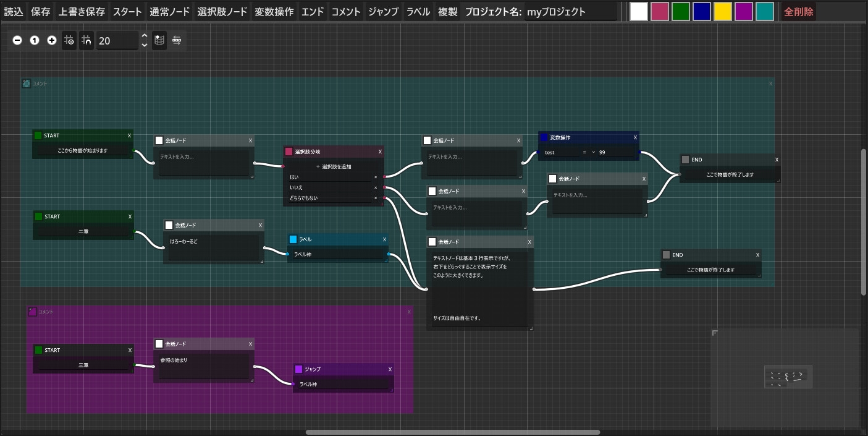Viewport: 868px width, 436px height.
Task: Click the blue square icon on ラベル node
Action: (x=293, y=239)
